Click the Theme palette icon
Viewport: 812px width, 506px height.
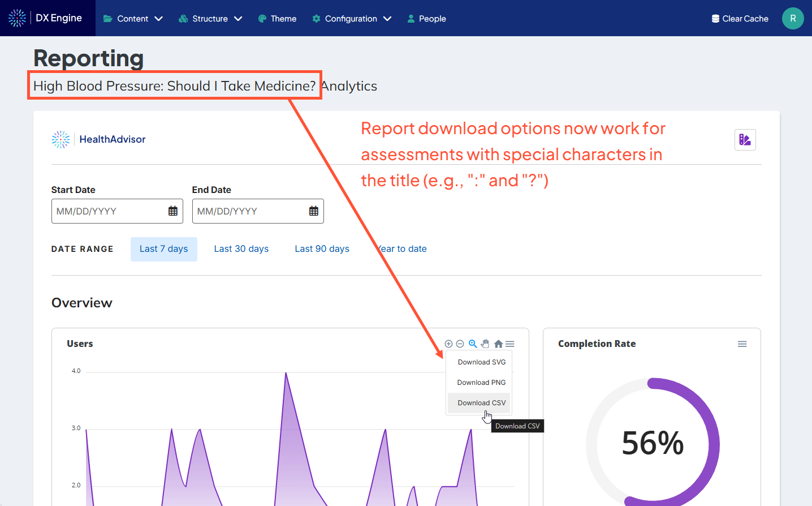point(262,19)
